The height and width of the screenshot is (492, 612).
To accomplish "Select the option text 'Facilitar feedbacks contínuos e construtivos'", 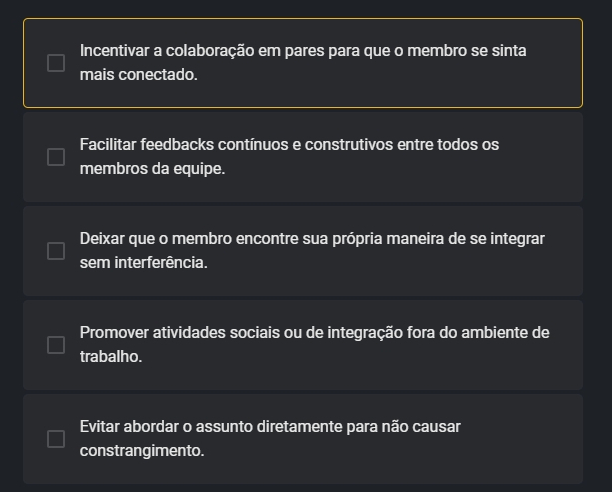I will point(236,145).
